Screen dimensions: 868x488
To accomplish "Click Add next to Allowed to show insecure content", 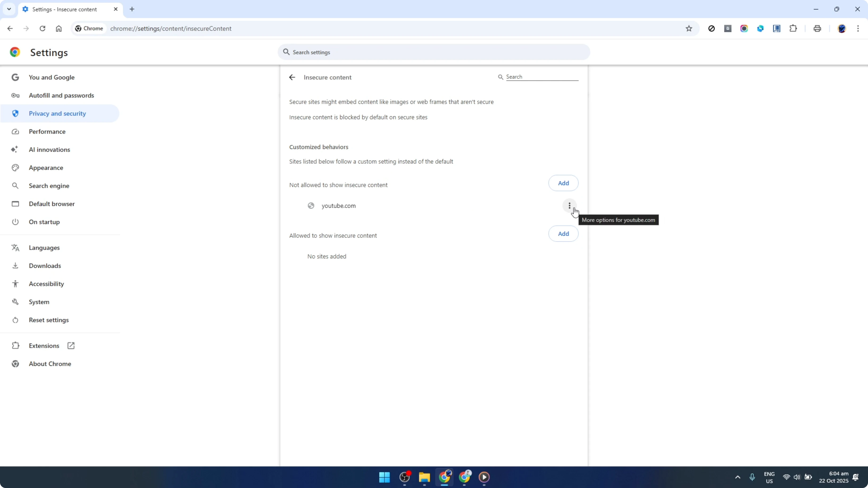I will point(563,234).
